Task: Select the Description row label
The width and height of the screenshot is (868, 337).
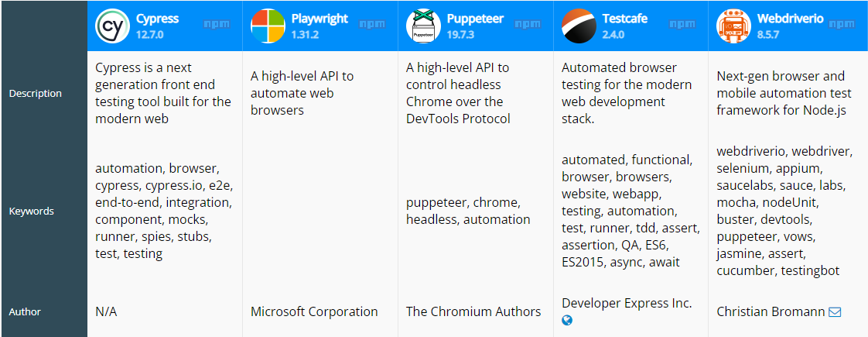Action: 35,94
